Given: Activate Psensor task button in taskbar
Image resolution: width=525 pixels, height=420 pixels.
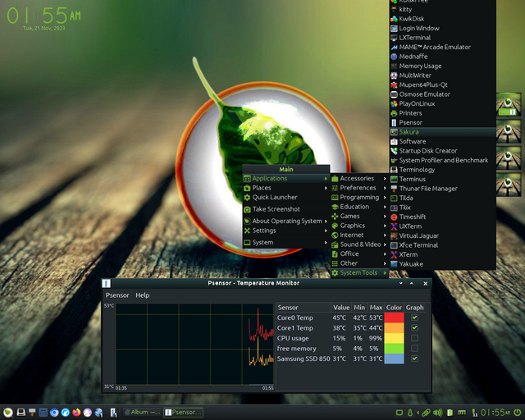Looking at the screenshot, I should click(x=184, y=413).
